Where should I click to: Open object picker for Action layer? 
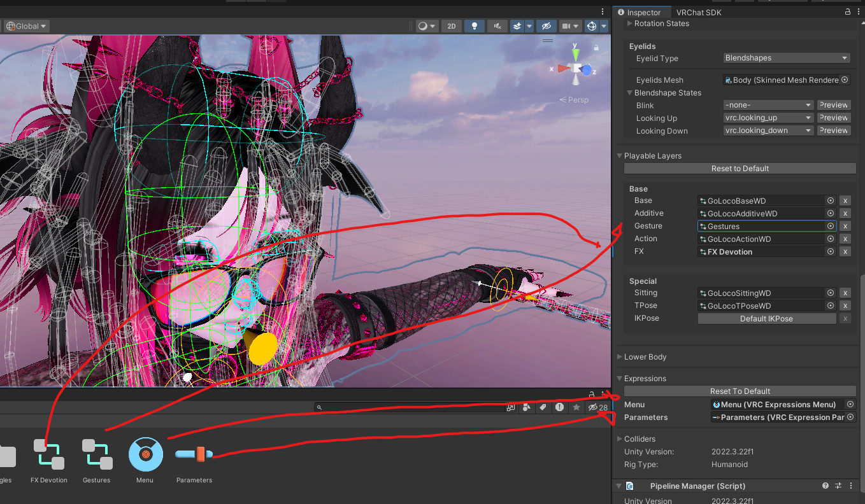pos(831,239)
